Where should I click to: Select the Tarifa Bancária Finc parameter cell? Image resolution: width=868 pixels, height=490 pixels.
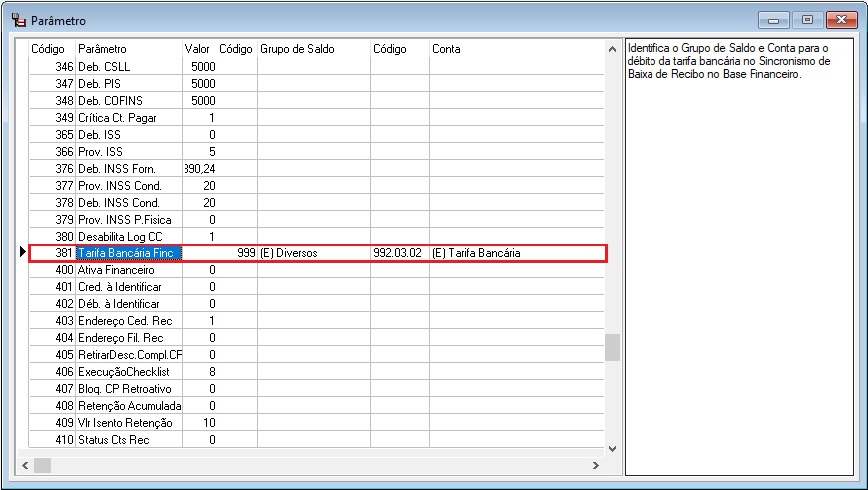point(128,253)
